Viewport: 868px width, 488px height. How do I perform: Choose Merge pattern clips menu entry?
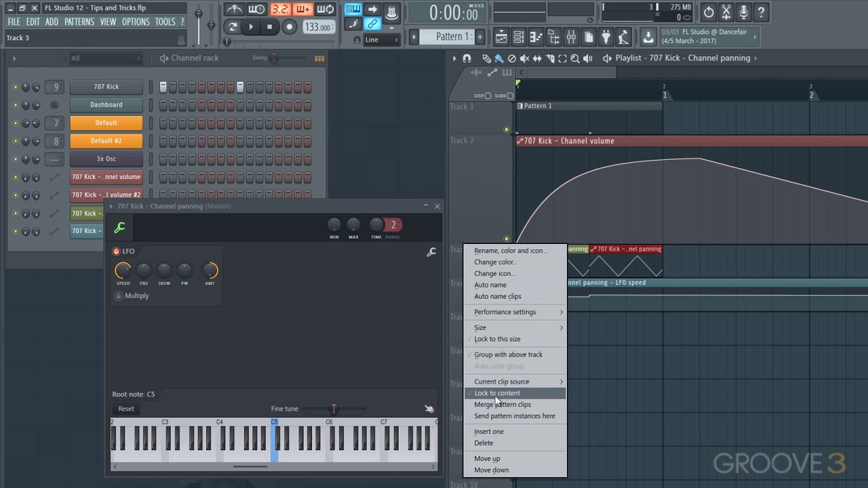point(515,405)
